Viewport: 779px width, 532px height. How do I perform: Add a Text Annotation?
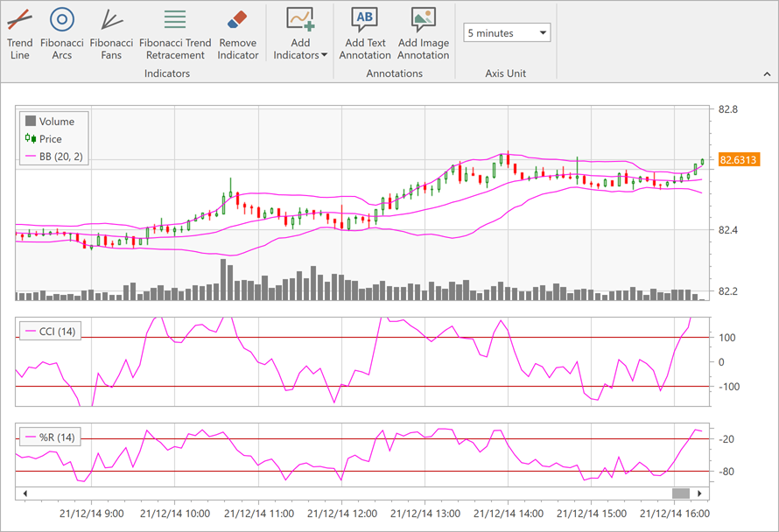tap(365, 34)
